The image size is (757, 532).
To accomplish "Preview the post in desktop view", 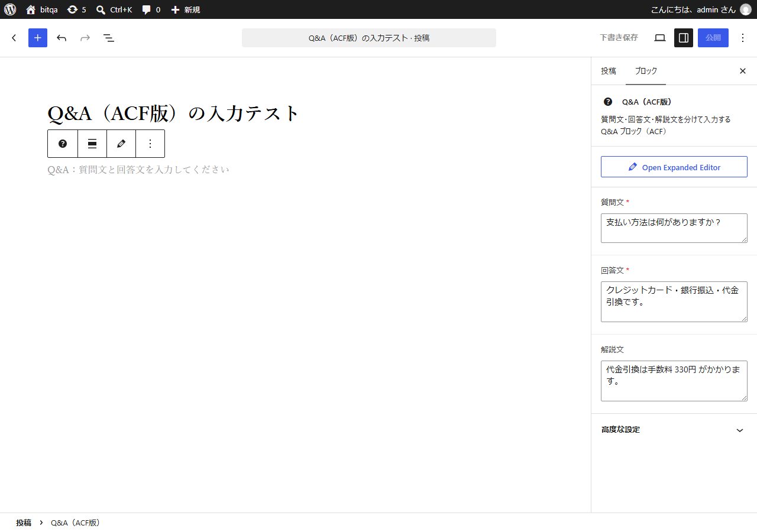I will pos(660,38).
